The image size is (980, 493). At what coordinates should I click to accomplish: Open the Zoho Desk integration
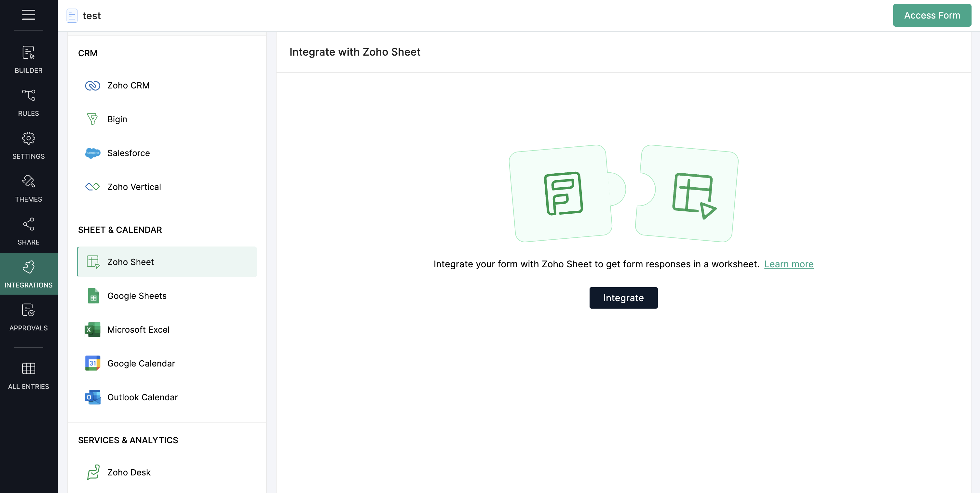128,472
